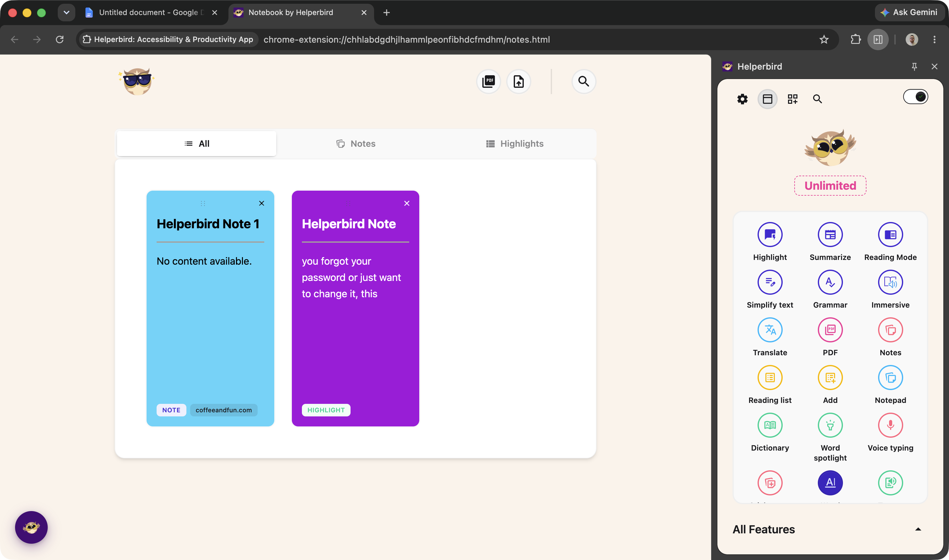Reload the page

point(60,39)
